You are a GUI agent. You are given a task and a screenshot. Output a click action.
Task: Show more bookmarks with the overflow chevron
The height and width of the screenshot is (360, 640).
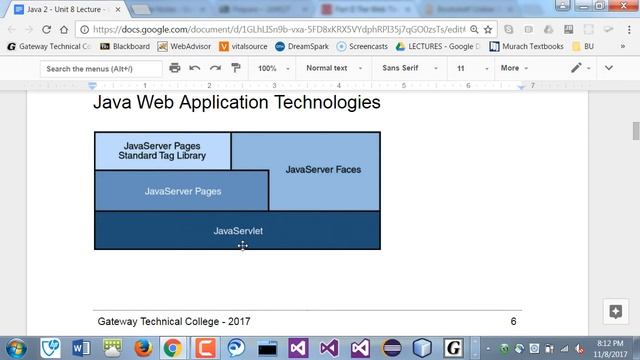point(623,47)
